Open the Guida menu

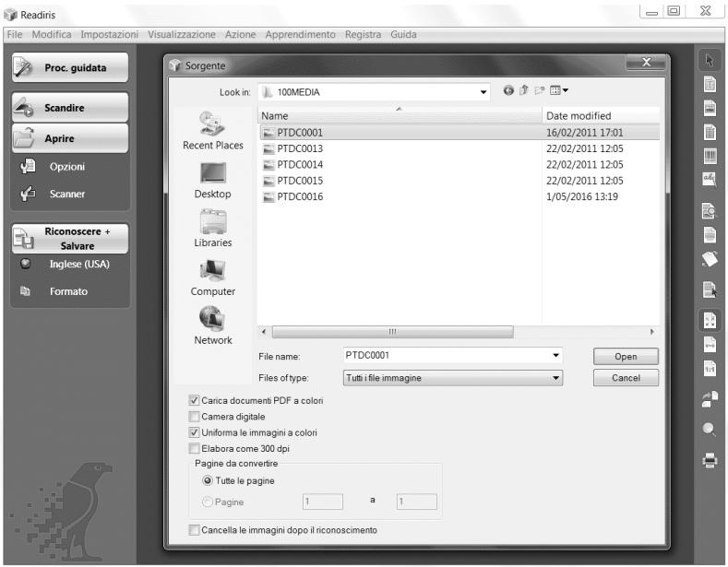point(403,34)
